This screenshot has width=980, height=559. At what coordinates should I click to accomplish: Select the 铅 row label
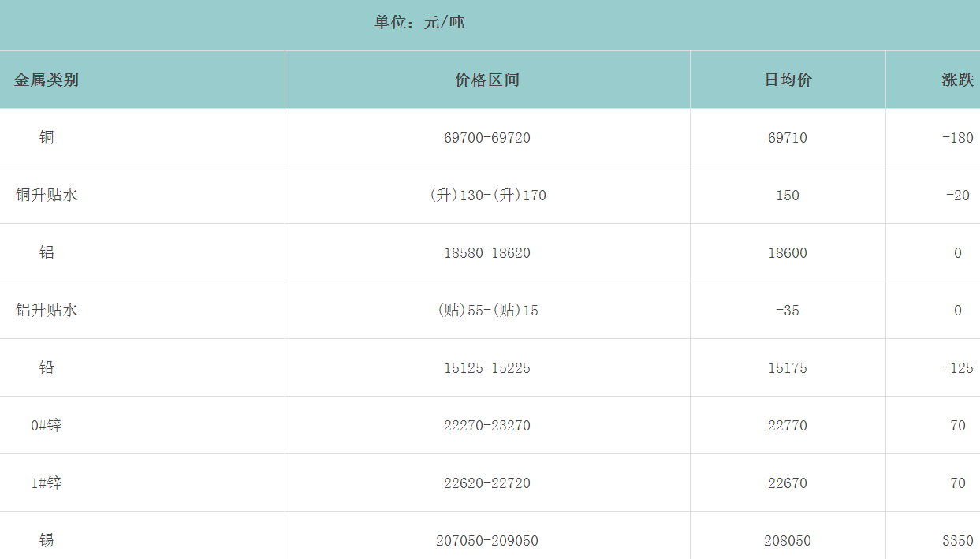point(47,367)
